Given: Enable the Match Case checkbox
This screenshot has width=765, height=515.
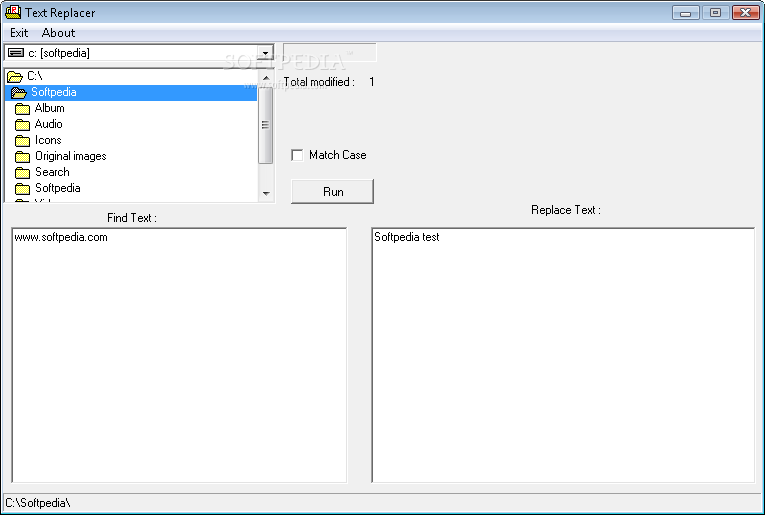Looking at the screenshot, I should (x=297, y=155).
